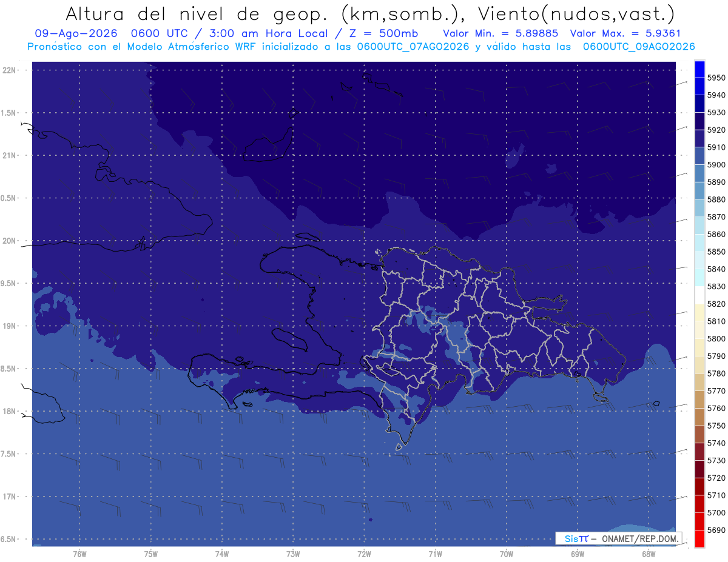Click the 5740 legend value
728x562 pixels.
716,443
